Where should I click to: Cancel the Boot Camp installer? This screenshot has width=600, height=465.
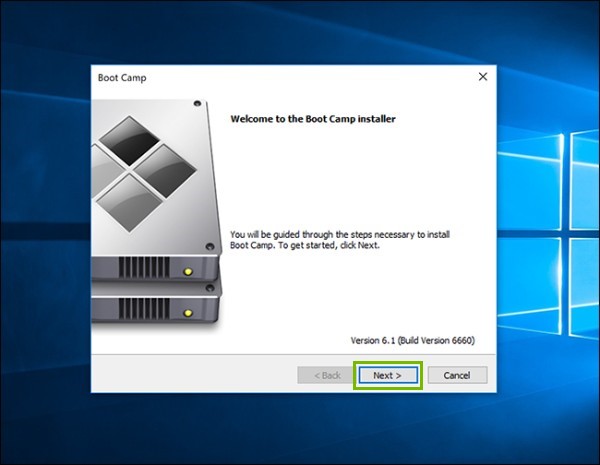pos(457,375)
